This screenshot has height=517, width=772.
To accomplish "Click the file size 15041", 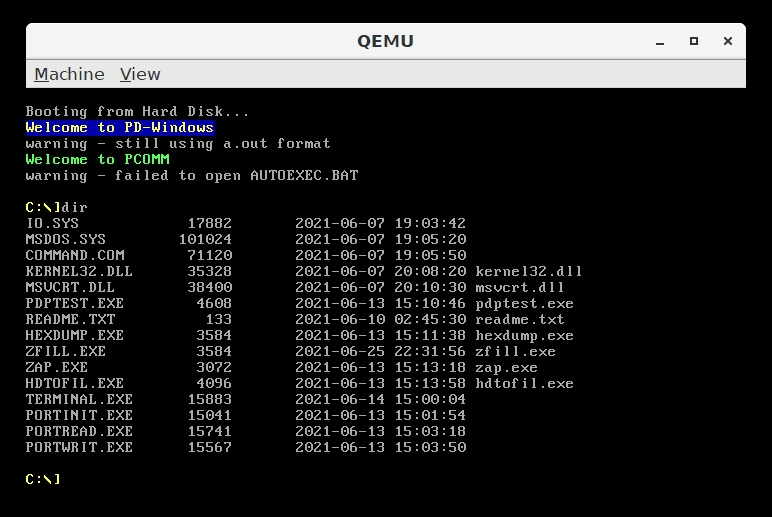I will [x=210, y=416].
